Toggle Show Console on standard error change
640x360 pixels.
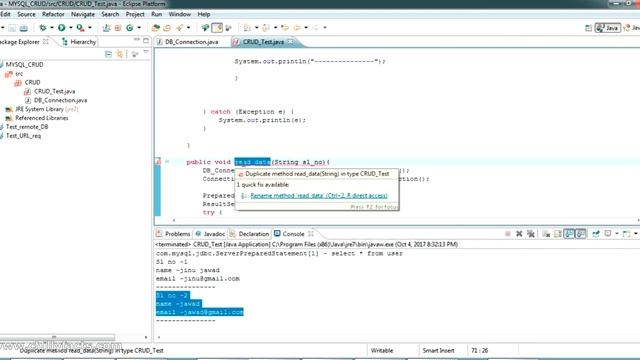(x=580, y=234)
